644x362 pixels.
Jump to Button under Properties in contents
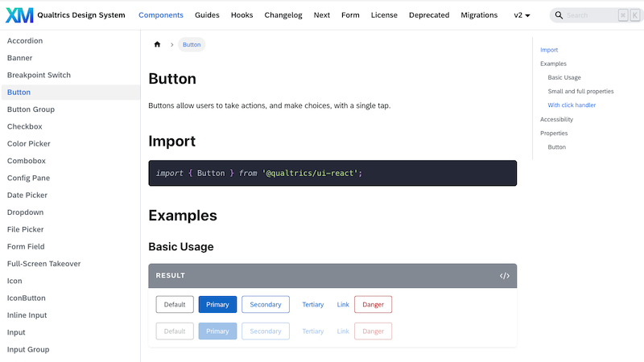556,147
